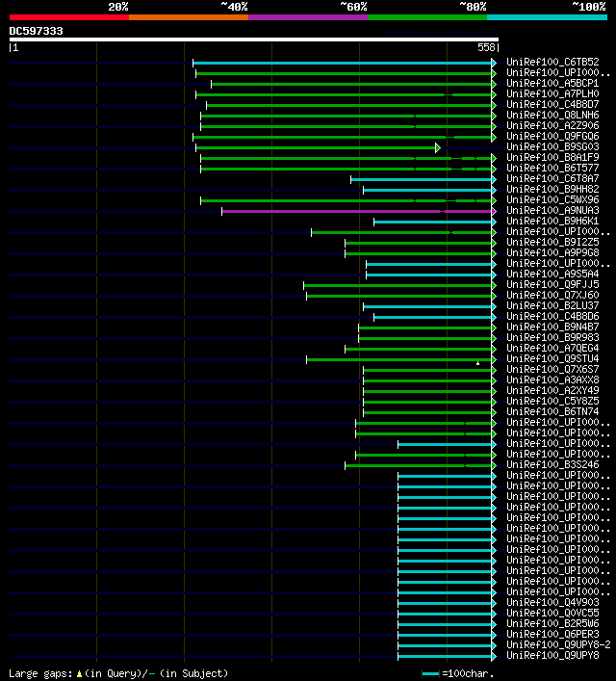The height and width of the screenshot is (681, 616).
Task: Select UniRef100_B8A1F9 hit label
Action: [x=552, y=158]
